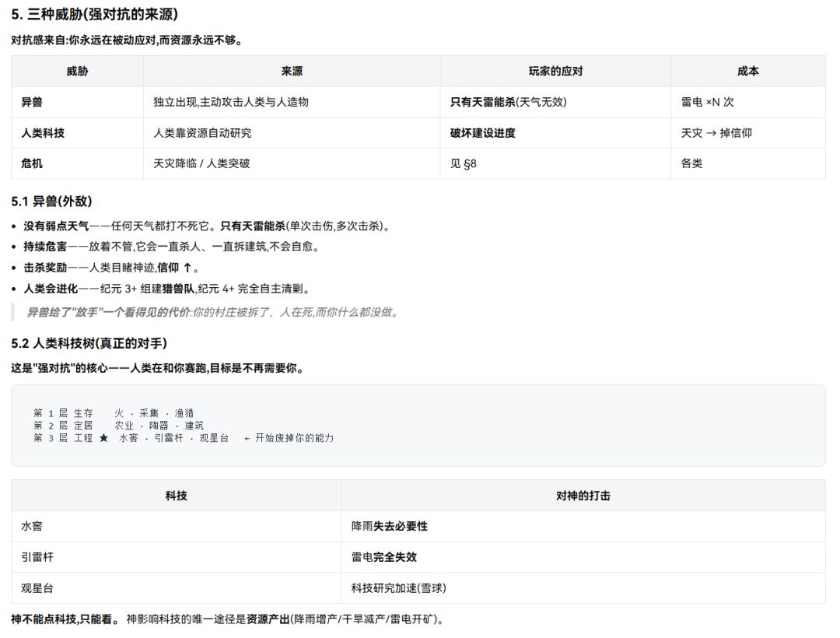840x638 pixels.
Task: Click the "科技" column header in second table
Action: point(177,496)
